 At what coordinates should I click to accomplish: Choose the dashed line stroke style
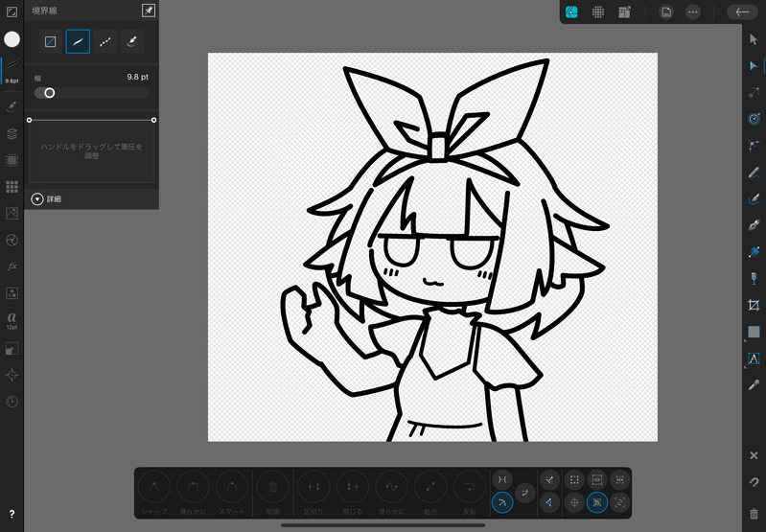pos(105,41)
